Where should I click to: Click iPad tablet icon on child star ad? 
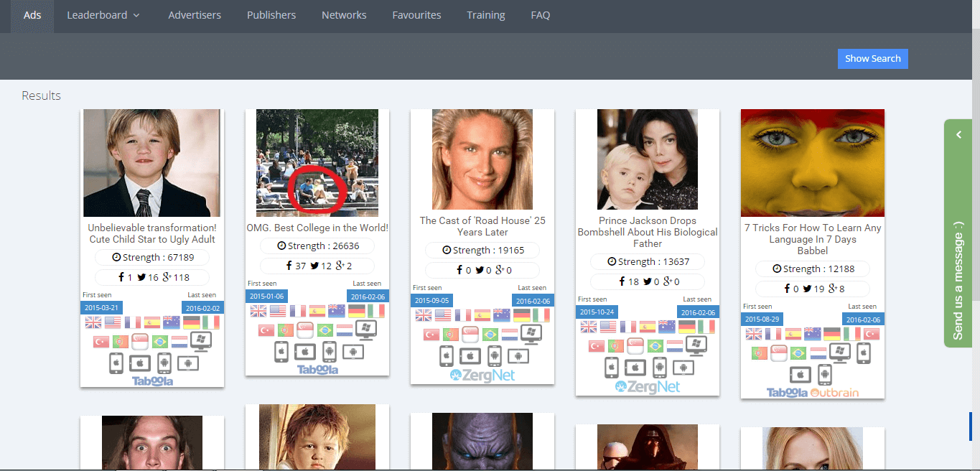(x=140, y=363)
